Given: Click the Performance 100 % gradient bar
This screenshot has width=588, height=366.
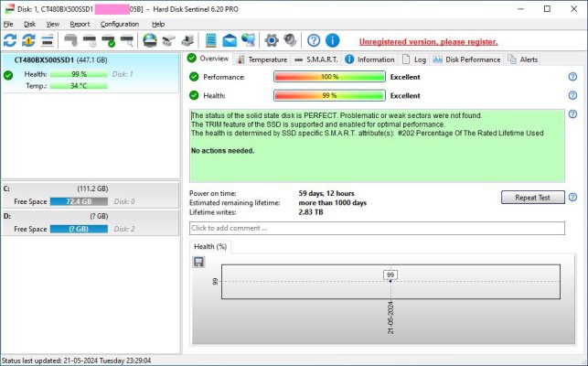Looking at the screenshot, I should (329, 77).
